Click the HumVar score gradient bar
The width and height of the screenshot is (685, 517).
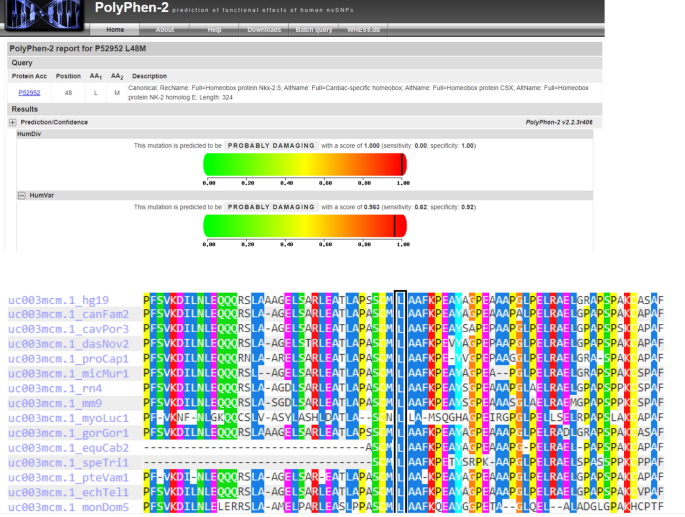tap(305, 227)
